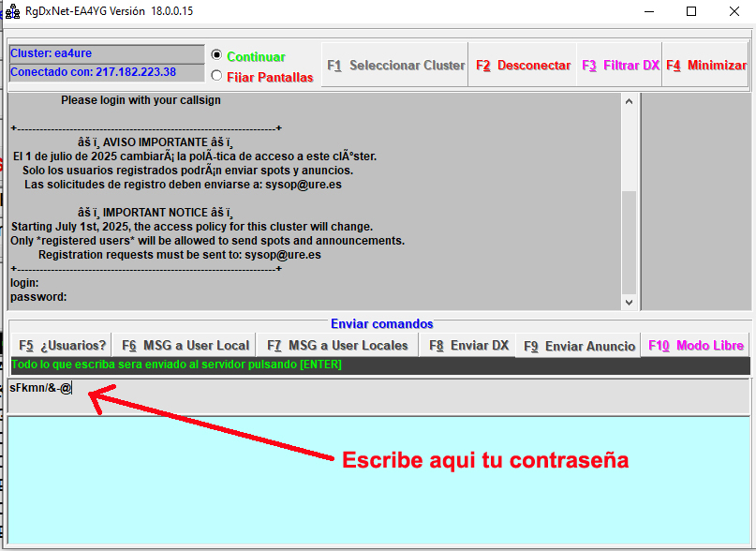Click the Cluster: ea4ure name field
The image size is (756, 551).
tap(105, 53)
